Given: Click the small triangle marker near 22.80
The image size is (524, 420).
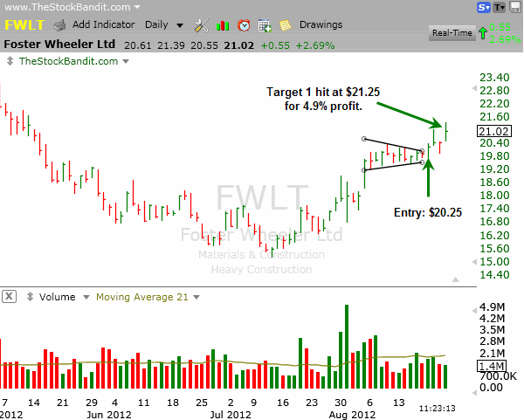Looking at the screenshot, I should tap(474, 88).
